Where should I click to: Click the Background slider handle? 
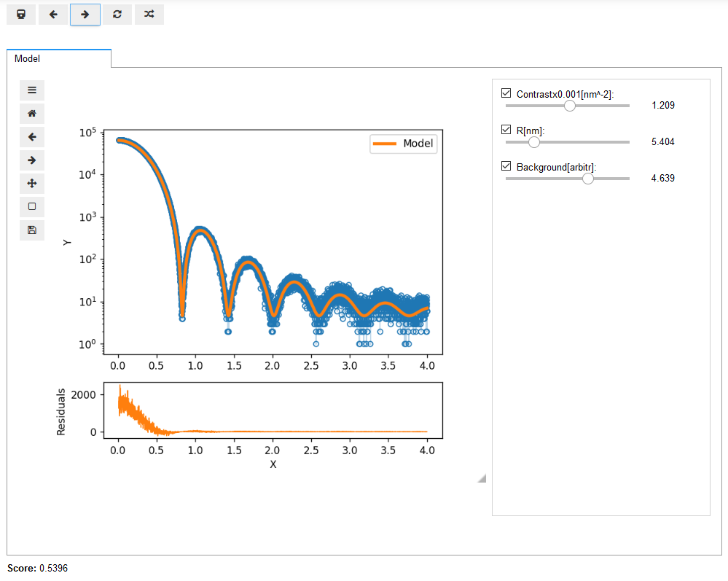[588, 179]
